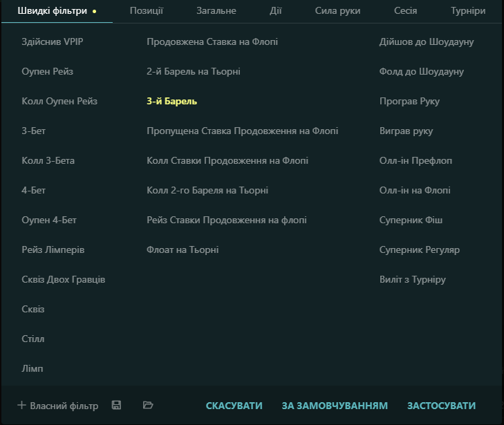Viewport: 504px width, 425px height.
Task: Select the Виграв руку filter
Action: click(x=407, y=131)
